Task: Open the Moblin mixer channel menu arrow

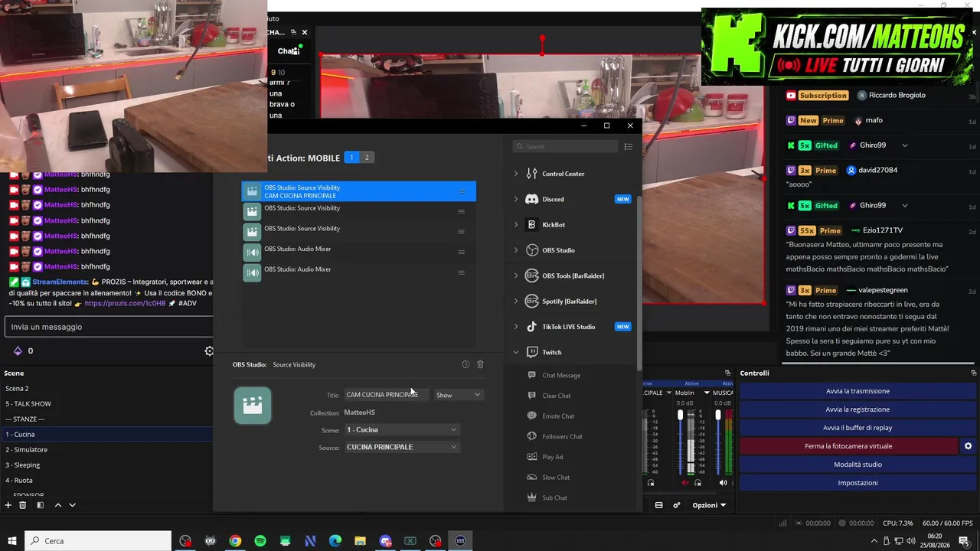Action: pos(707,393)
